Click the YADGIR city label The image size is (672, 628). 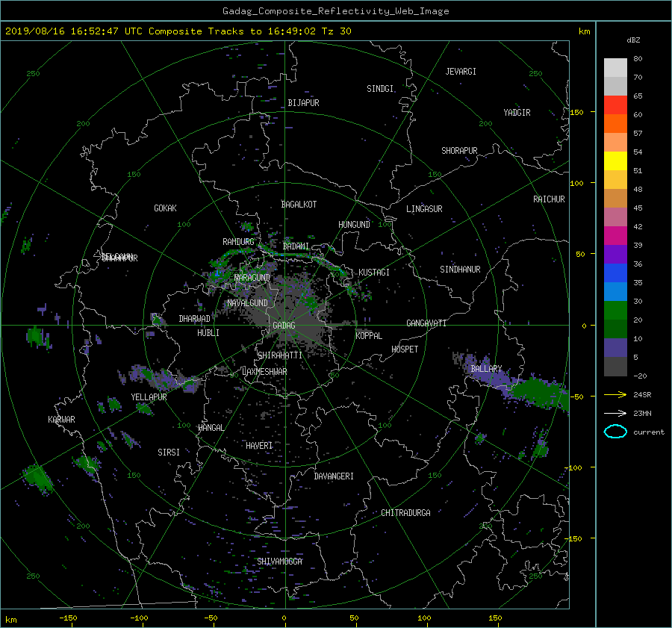(x=517, y=113)
